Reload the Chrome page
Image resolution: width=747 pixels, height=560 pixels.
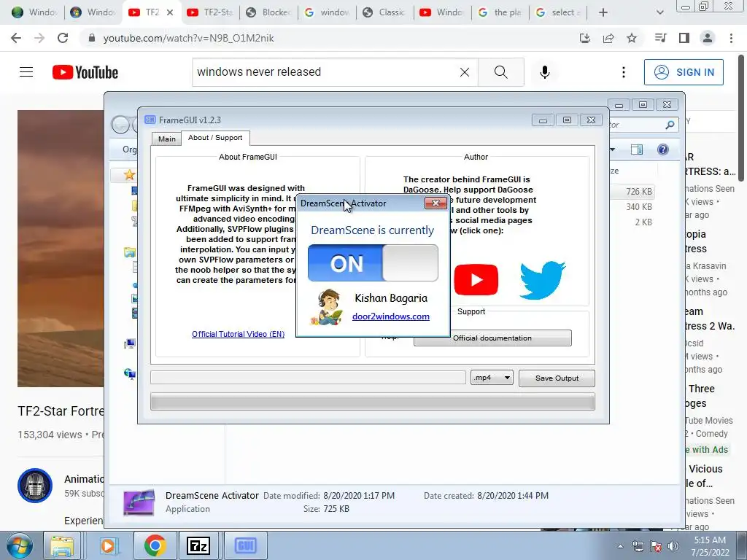63,38
